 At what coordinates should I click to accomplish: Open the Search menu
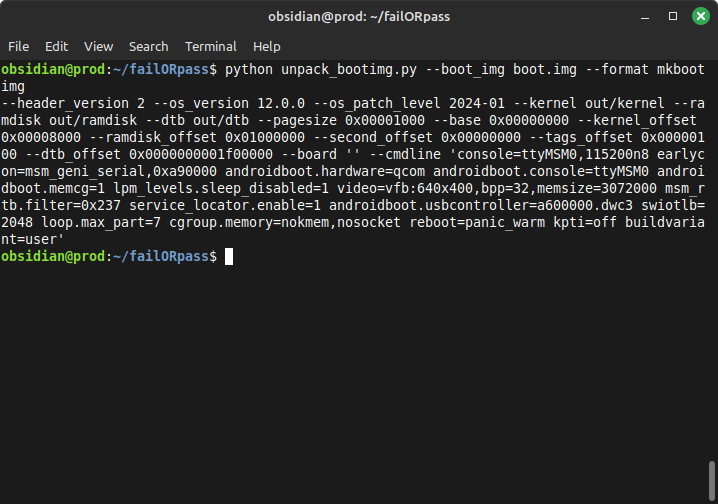click(148, 46)
